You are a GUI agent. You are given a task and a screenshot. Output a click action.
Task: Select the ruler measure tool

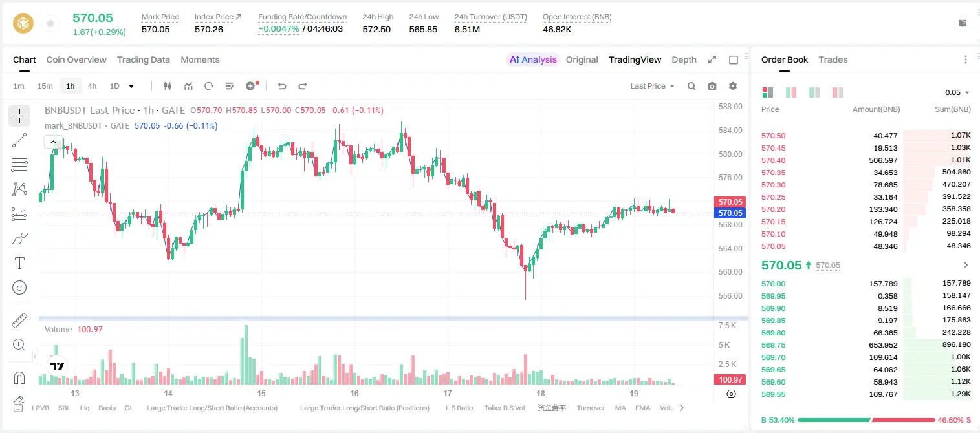pos(19,321)
